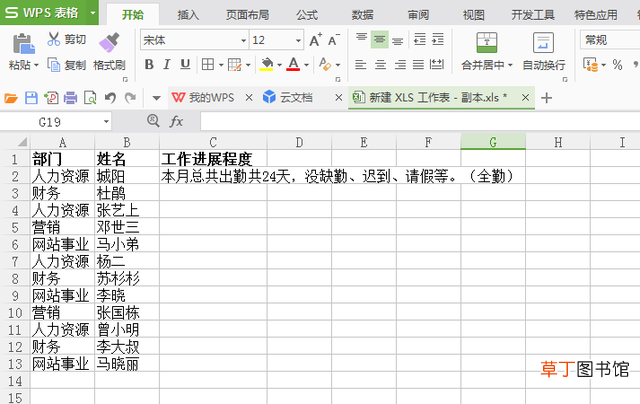Align text left
This screenshot has width=640, height=404.
[x=360, y=64]
